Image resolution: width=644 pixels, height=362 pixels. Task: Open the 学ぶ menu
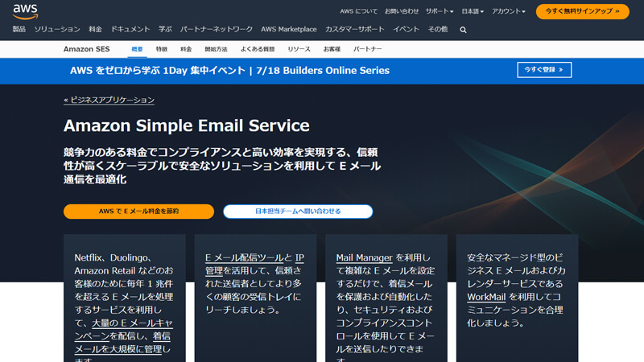coord(165,29)
